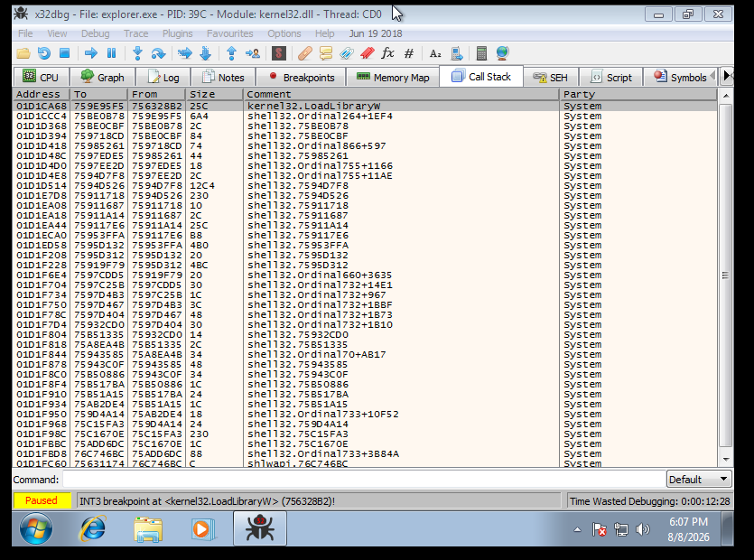Click the volume speaker tray icon
This screenshot has width=754, height=560.
pos(642,529)
